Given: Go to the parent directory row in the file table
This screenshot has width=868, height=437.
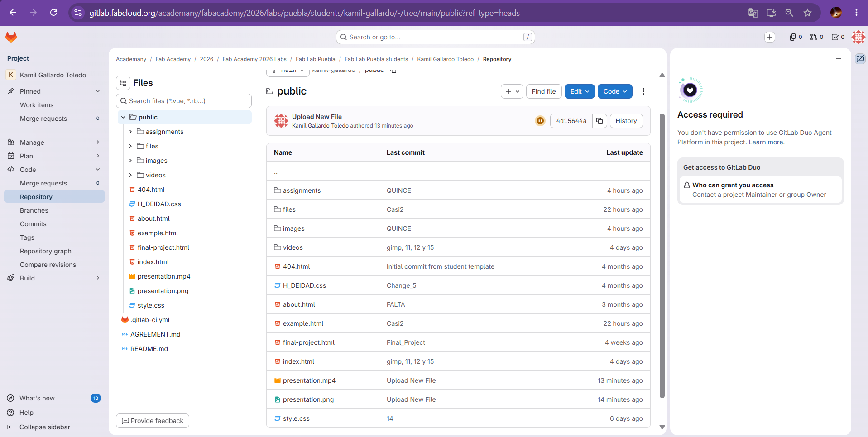Looking at the screenshot, I should [458, 171].
